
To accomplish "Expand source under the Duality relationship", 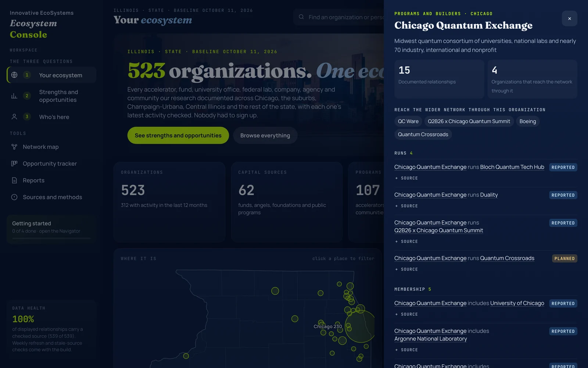I will coord(406,206).
